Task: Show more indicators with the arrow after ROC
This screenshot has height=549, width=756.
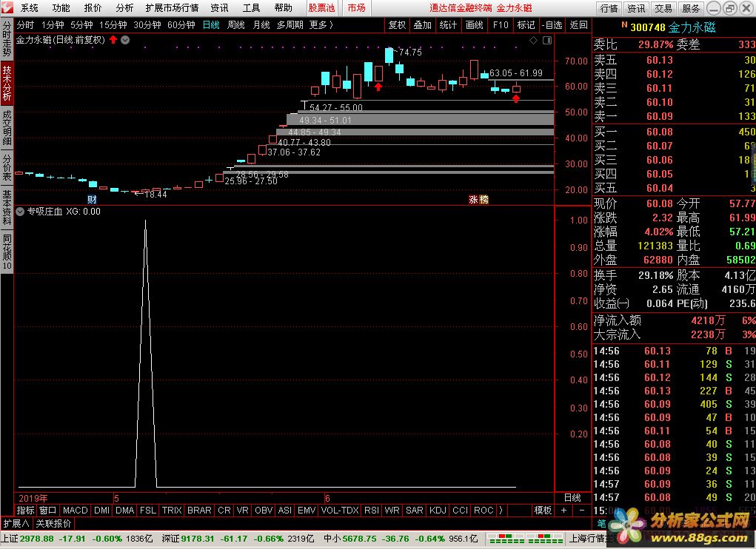Action: (501, 510)
